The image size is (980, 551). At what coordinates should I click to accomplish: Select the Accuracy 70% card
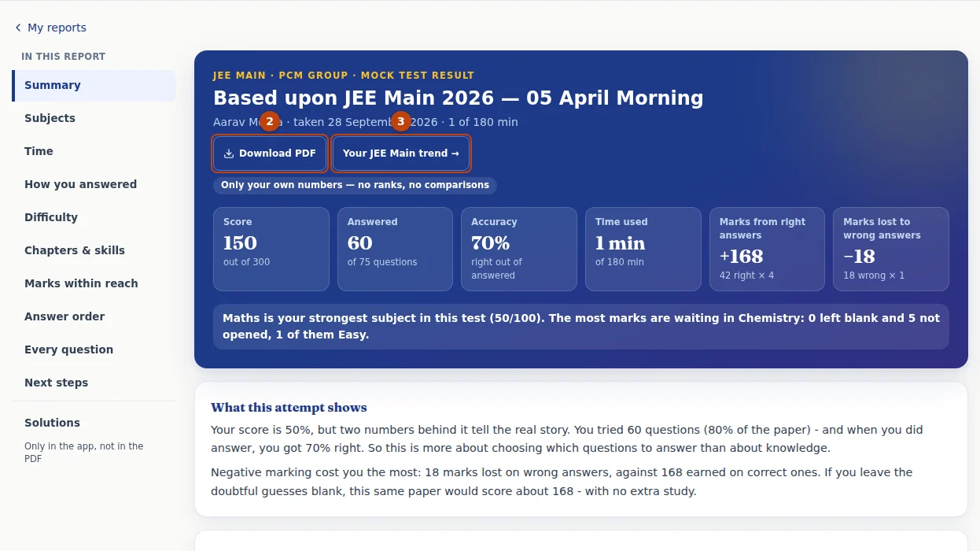[519, 249]
